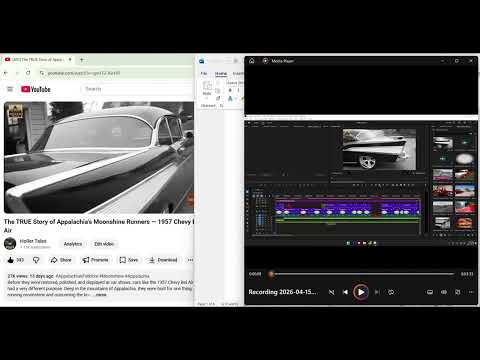Skip to previous track in Media Player

click(345, 292)
